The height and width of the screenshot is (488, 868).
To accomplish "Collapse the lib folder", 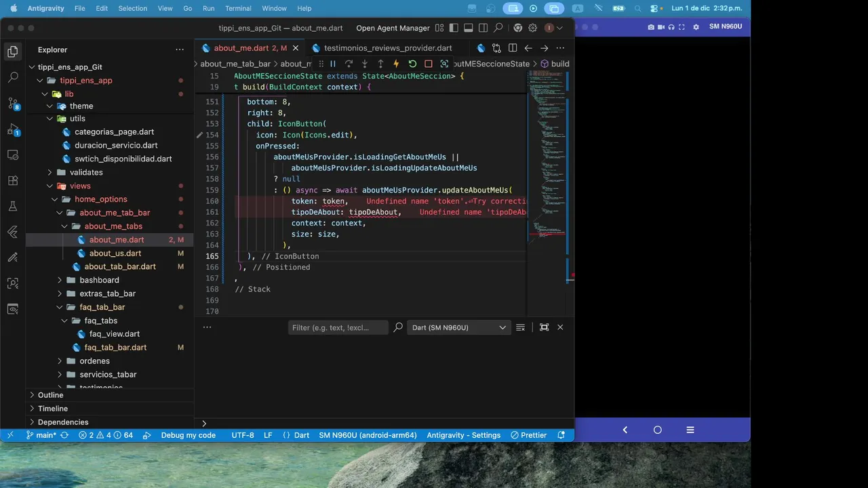I will tap(45, 94).
